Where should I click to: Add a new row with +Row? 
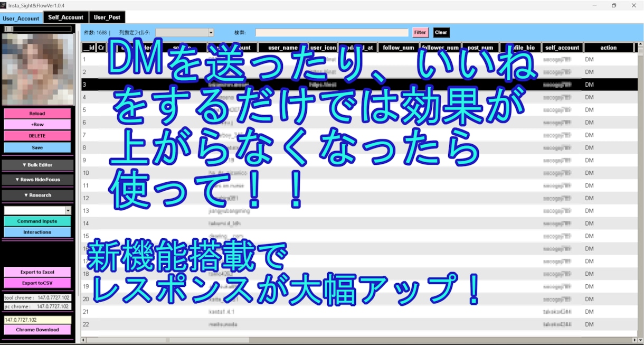37,125
